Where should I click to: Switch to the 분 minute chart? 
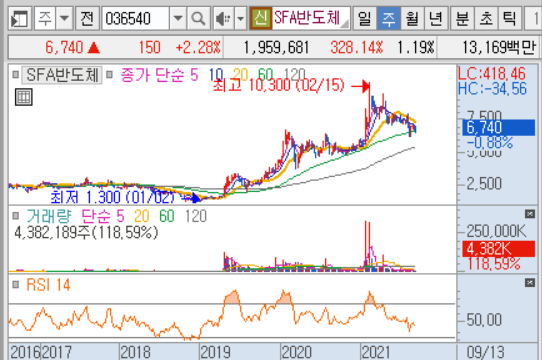click(x=462, y=18)
